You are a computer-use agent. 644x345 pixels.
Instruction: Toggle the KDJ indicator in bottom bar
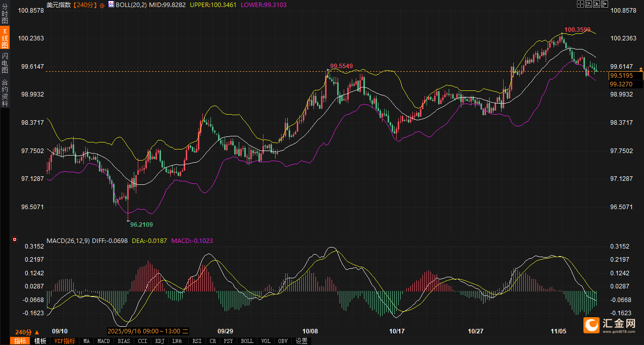pos(159,341)
